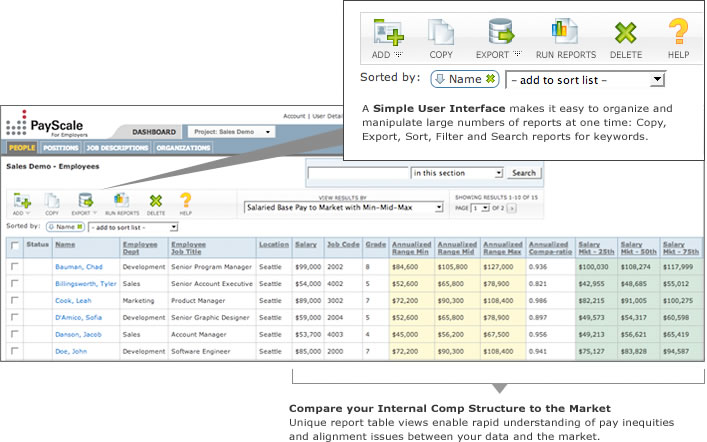Open the Account link
Screen dimensions: 707x442
(x=294, y=116)
